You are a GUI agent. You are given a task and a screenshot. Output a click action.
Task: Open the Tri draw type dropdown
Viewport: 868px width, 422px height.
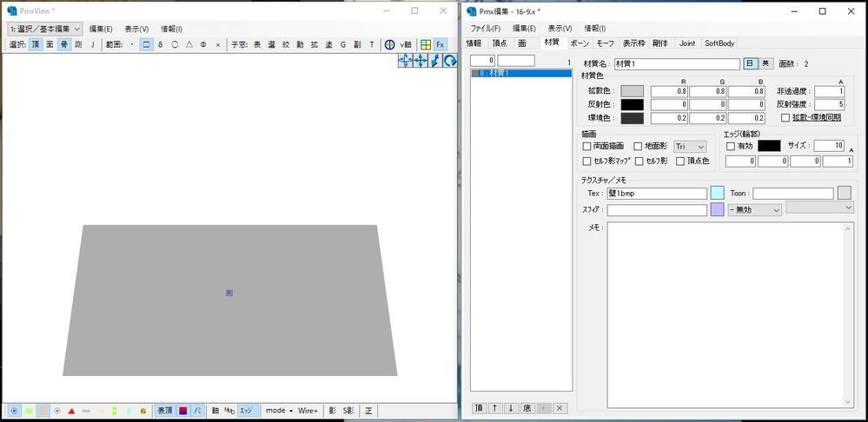click(690, 147)
